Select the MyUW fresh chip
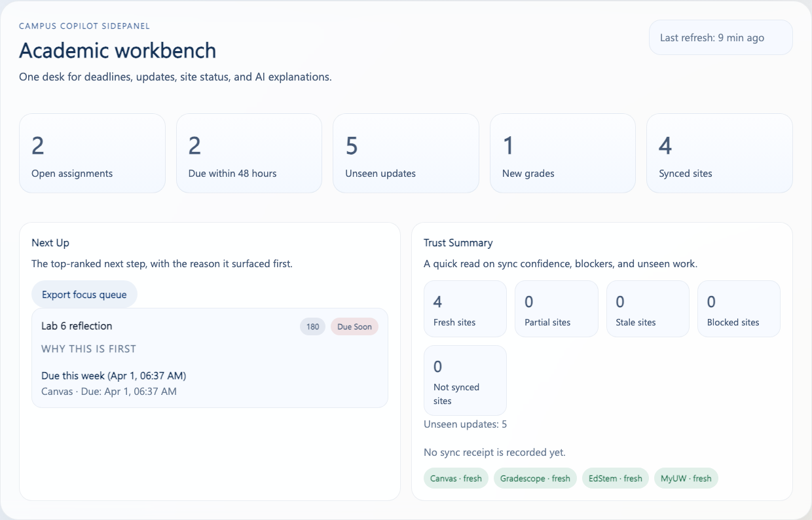Screen dimensions: 812x520 [x=686, y=478]
